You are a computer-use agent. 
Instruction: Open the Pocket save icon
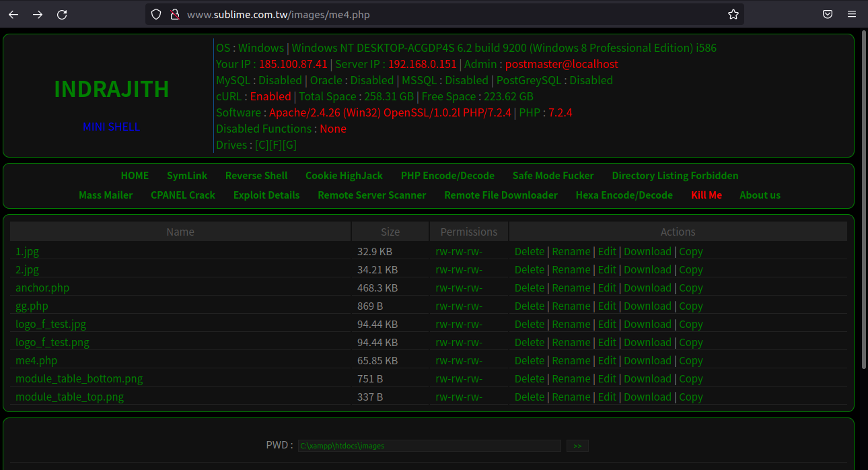point(828,14)
